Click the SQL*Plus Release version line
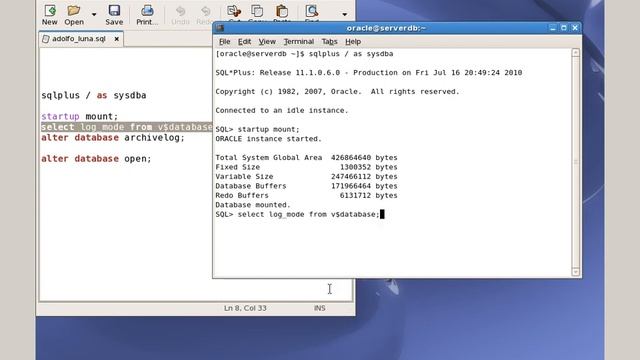 369,73
